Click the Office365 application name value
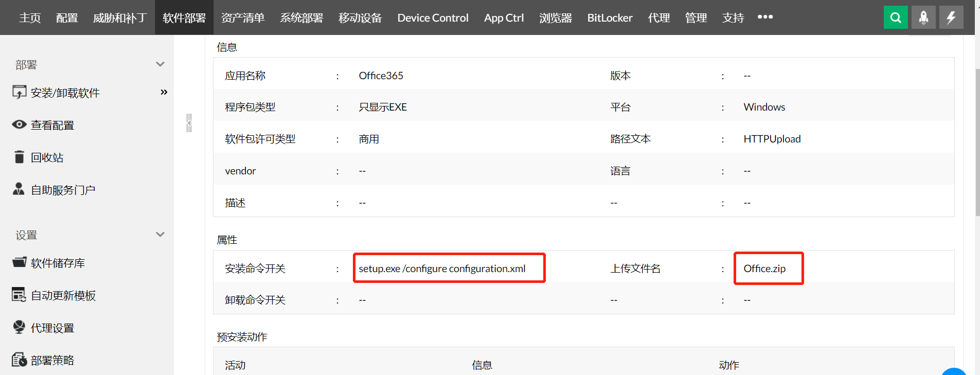Screen dimensions: 980x375 click(381, 76)
